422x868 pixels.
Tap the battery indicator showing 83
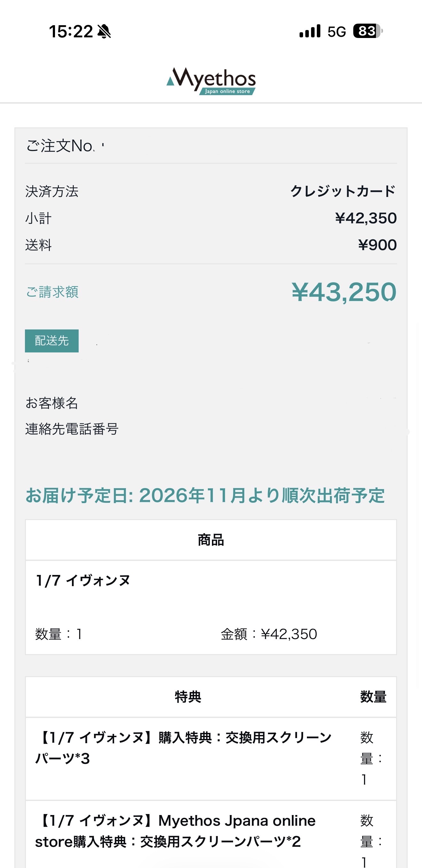click(x=367, y=31)
